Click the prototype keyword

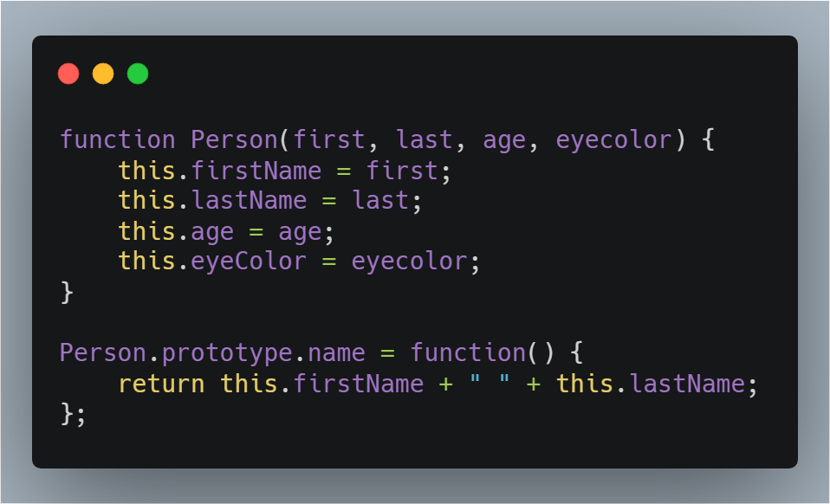pos(227,353)
